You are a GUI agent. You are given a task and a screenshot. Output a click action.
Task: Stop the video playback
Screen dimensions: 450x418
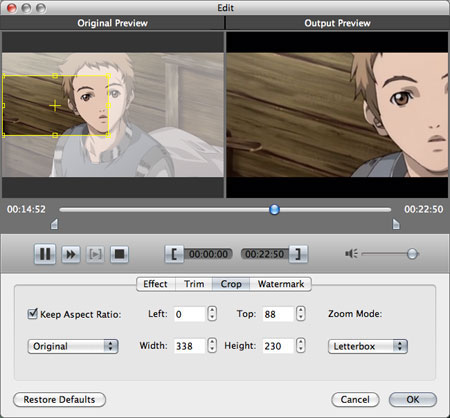click(x=119, y=254)
